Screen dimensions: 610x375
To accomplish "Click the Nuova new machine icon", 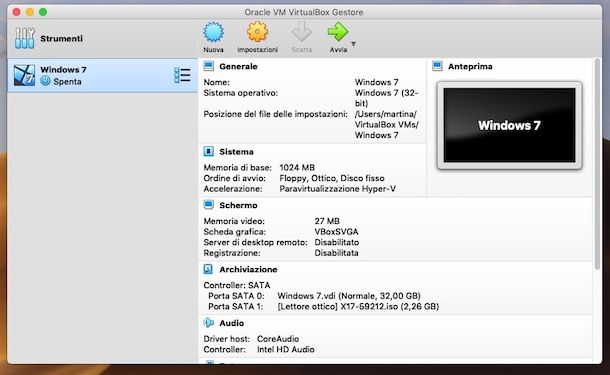I will 213,32.
